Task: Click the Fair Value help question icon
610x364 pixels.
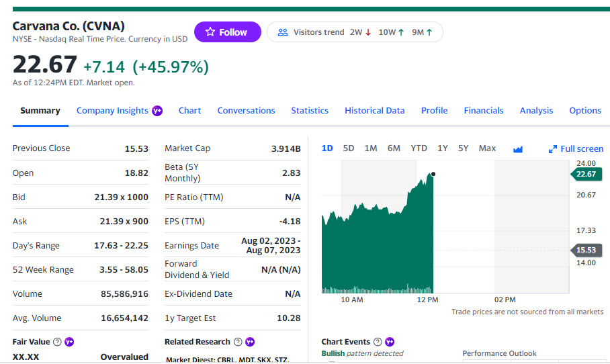Action: click(x=57, y=342)
